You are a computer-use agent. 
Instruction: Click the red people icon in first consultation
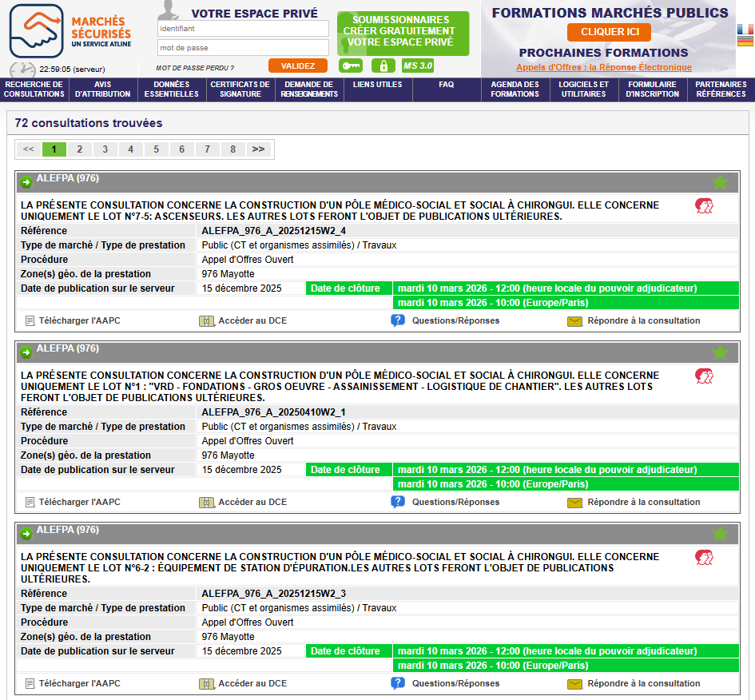click(704, 207)
